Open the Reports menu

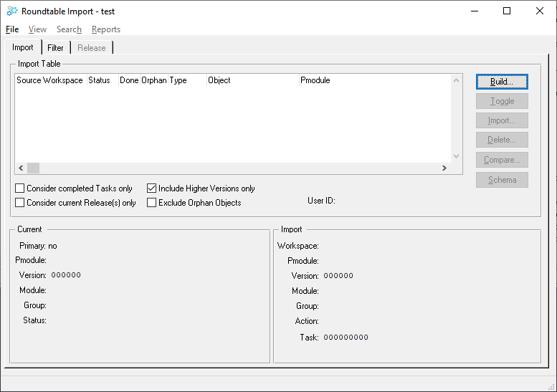(x=106, y=29)
